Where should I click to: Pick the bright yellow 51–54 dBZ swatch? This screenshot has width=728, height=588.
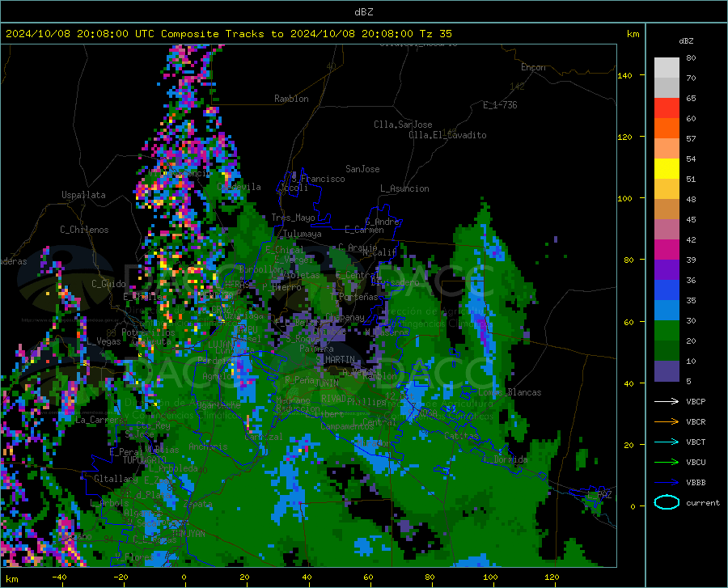(x=667, y=169)
